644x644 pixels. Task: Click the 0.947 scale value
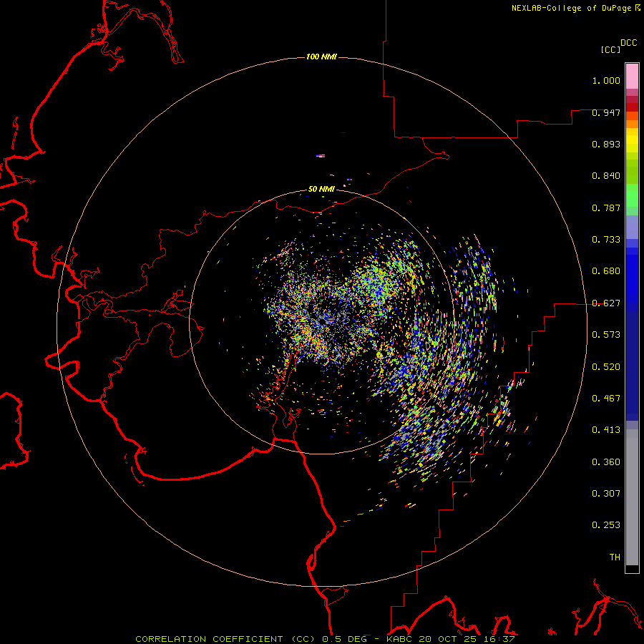tap(606, 112)
